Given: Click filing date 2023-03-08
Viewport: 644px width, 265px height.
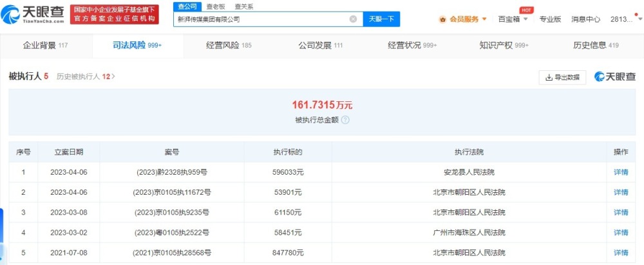Looking at the screenshot, I should tap(69, 212).
